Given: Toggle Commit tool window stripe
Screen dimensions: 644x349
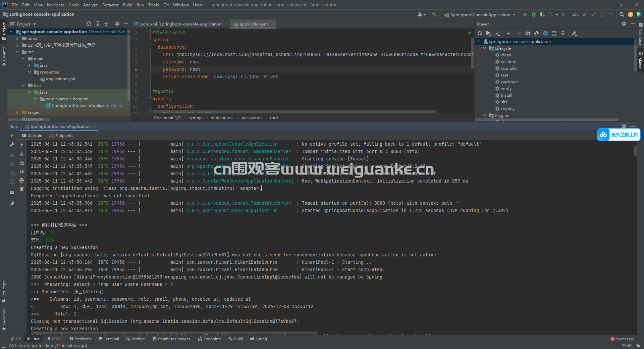Looking at the screenshot, I should (4, 56).
